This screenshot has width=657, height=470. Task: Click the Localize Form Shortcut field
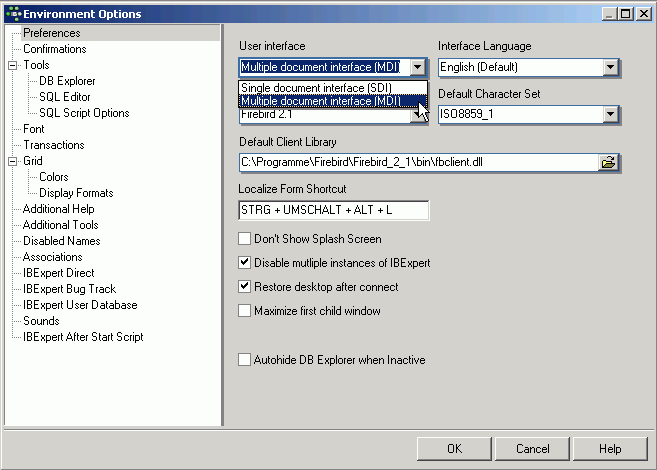334,210
